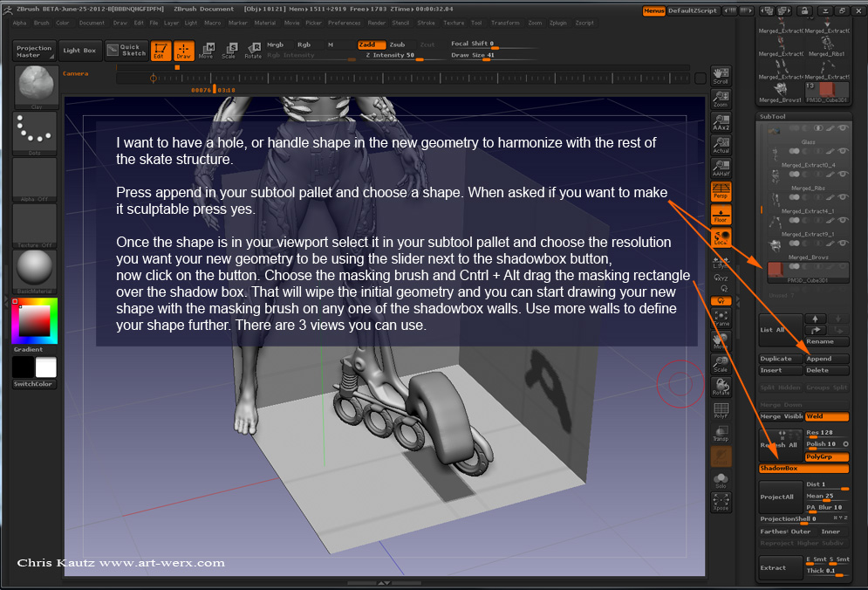Hide the Merged_Extract0_4 subtool via eye icon
Image resolution: width=868 pixels, height=590 pixels.
843,151
